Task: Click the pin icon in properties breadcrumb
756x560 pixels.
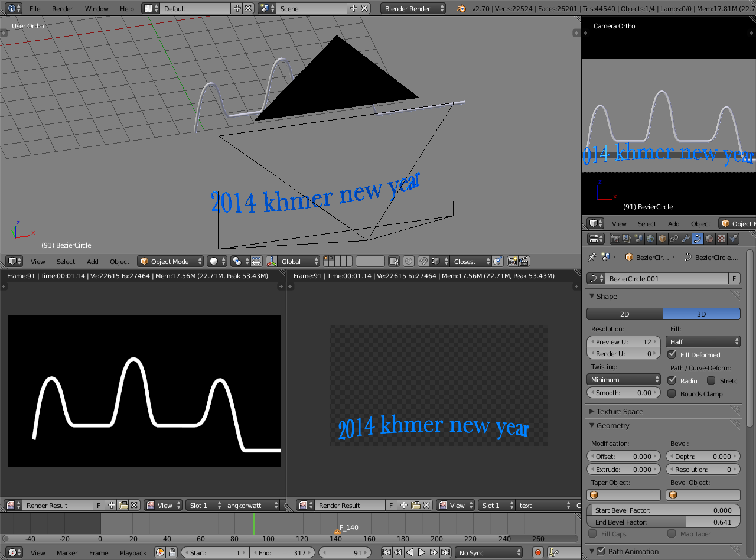Action: tap(592, 257)
